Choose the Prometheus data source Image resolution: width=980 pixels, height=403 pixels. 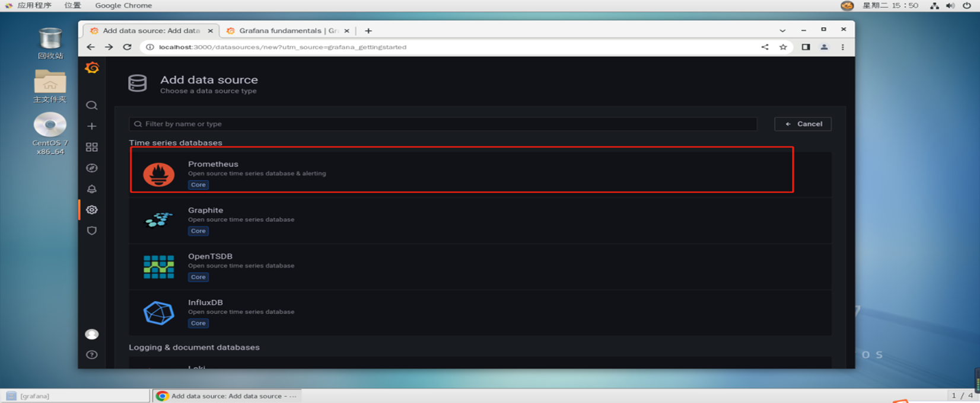pos(480,174)
